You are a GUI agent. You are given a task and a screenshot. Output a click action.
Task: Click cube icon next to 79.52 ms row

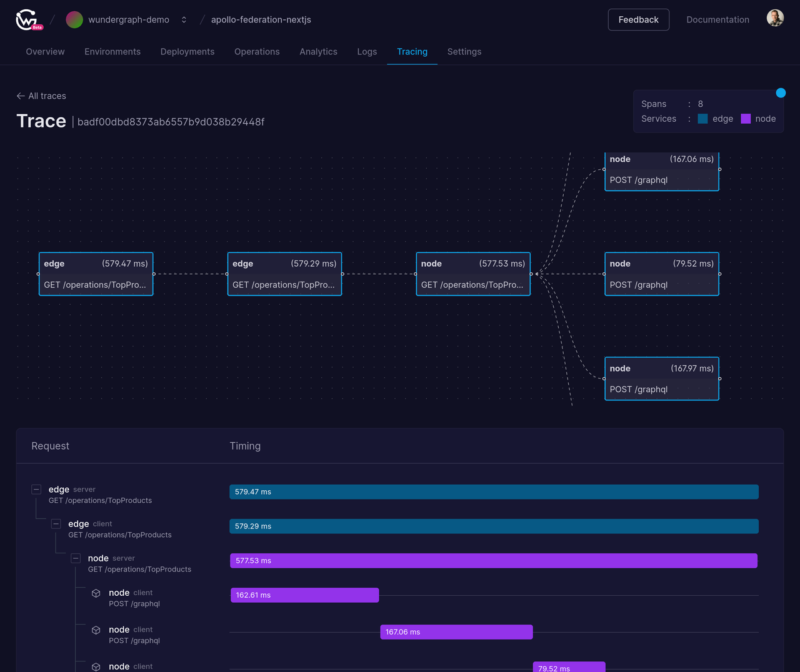tap(96, 667)
